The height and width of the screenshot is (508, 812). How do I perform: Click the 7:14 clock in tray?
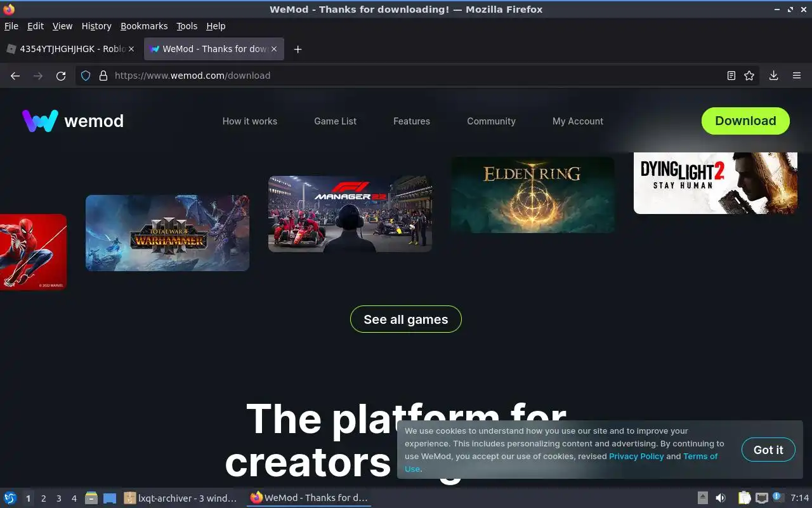(799, 498)
